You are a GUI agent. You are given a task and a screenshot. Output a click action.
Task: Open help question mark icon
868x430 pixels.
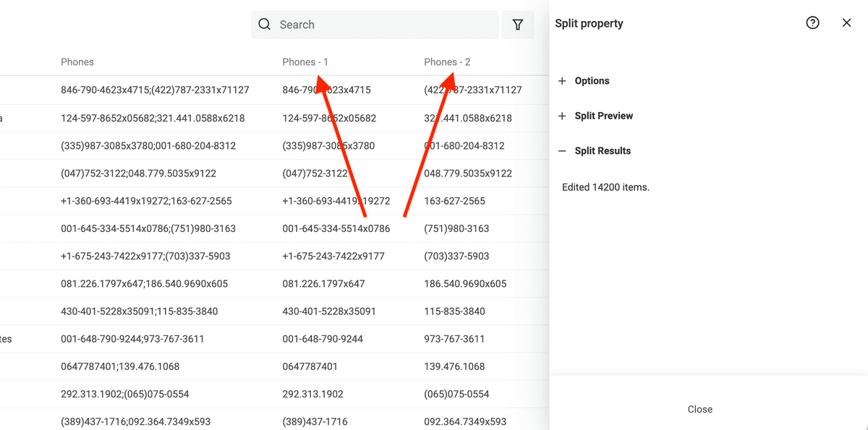[x=812, y=23]
